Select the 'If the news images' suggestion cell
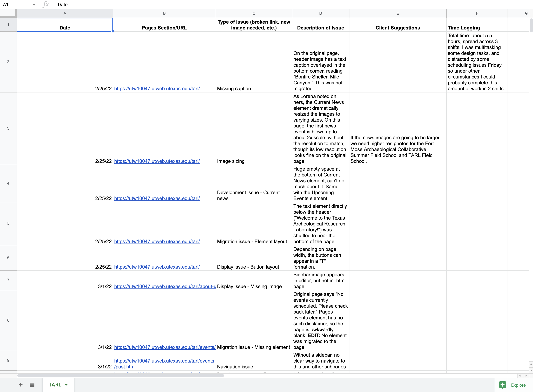Viewport: 533px width, 392px height. coord(398,129)
